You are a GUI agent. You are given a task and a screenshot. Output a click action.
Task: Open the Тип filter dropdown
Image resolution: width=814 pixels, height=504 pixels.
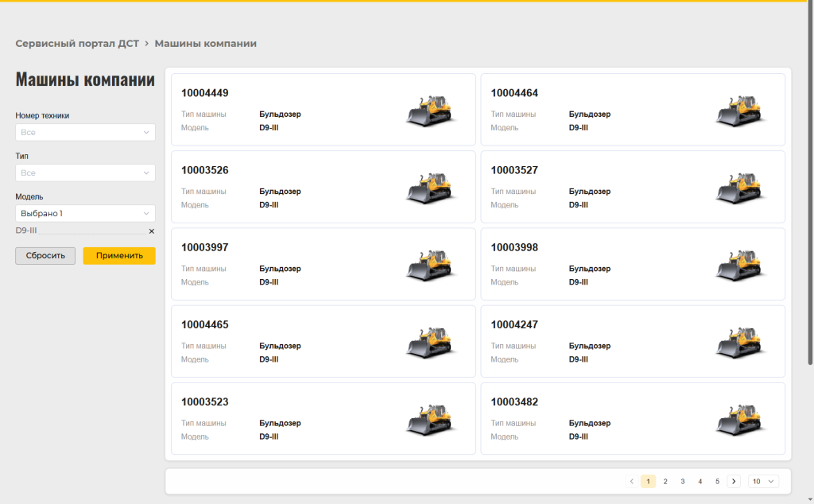(85, 173)
